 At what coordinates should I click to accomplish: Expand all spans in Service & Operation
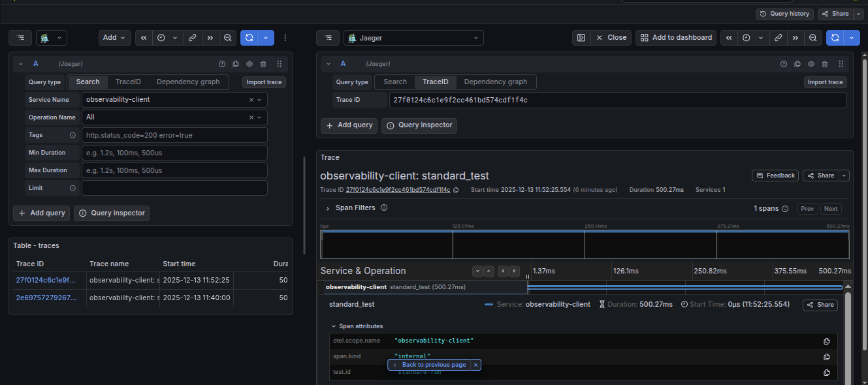(x=503, y=271)
